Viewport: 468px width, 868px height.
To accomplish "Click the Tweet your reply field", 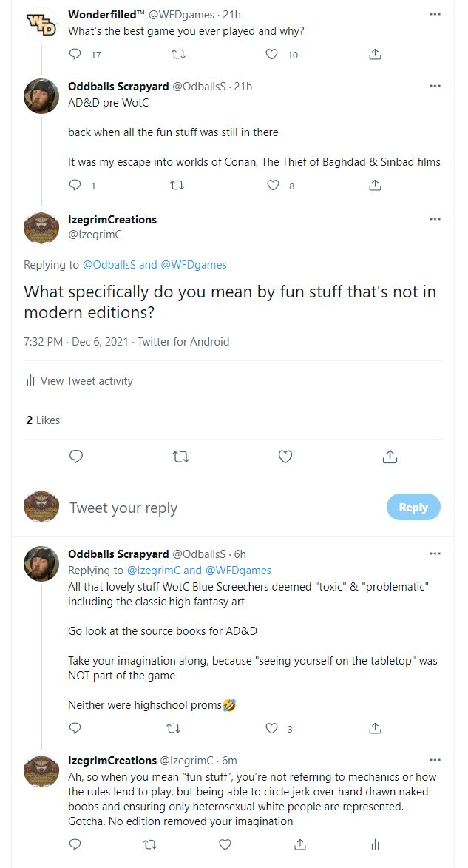I will 222,508.
